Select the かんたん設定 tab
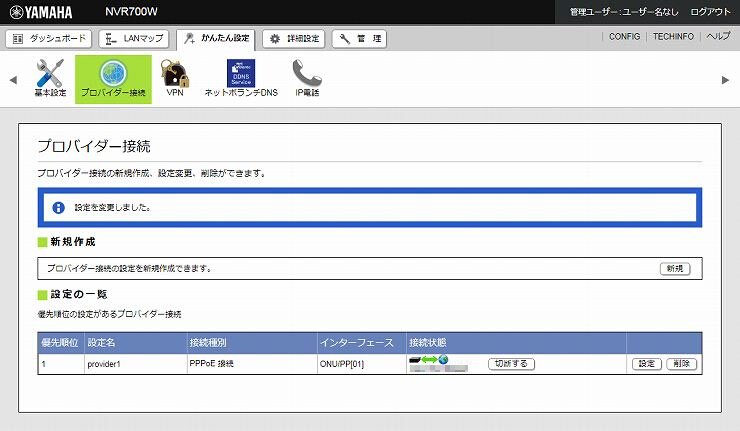The height and width of the screenshot is (431, 740). click(216, 39)
